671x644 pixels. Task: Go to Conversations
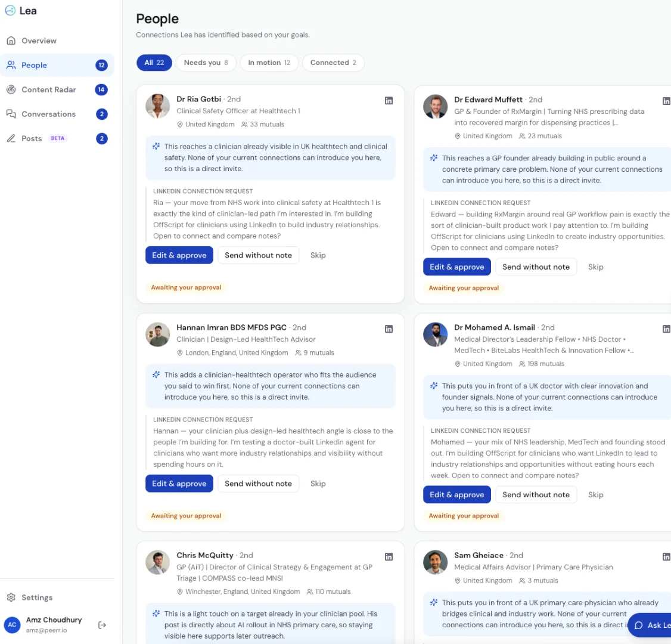57,114
